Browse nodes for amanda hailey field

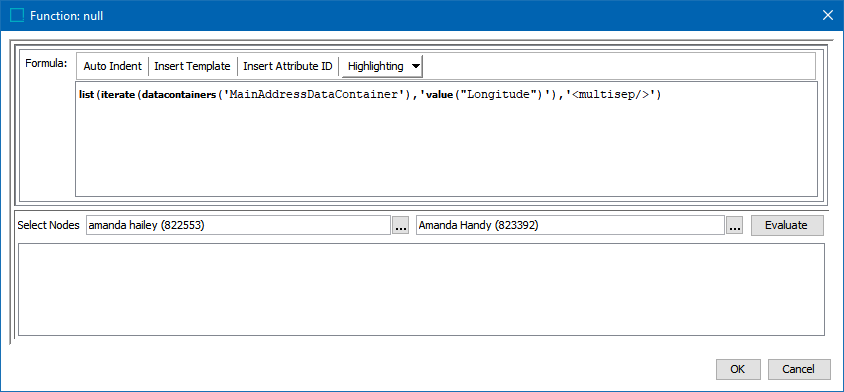[400, 226]
